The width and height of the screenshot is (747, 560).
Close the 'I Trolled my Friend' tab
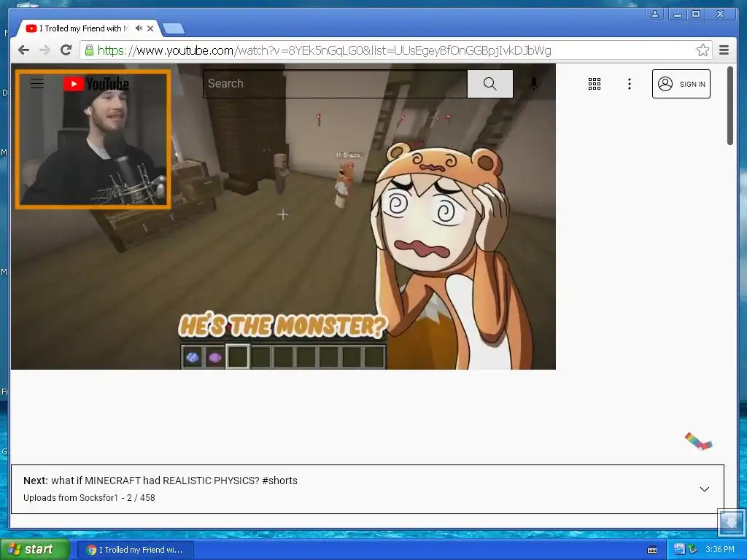(150, 28)
